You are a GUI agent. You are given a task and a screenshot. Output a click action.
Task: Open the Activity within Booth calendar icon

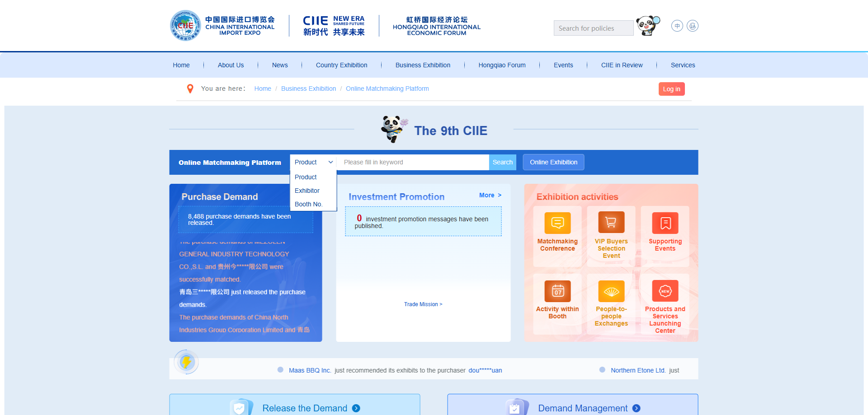pyautogui.click(x=557, y=291)
